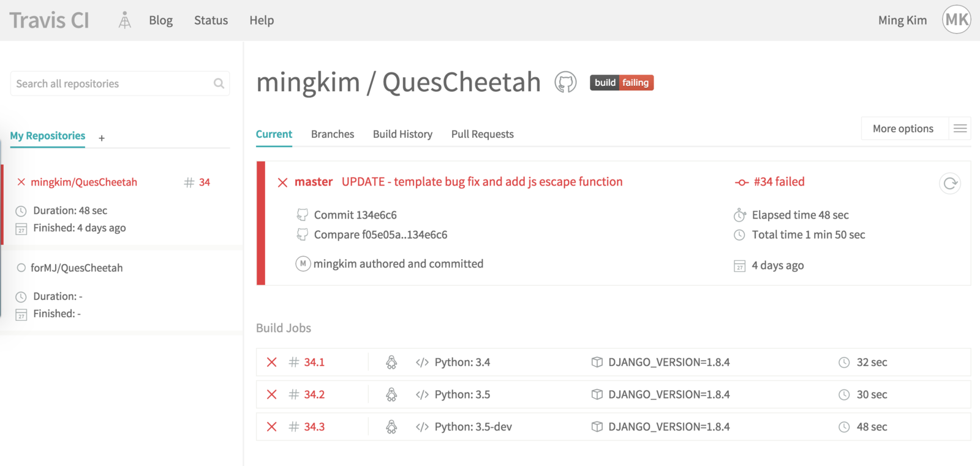This screenshot has height=466, width=980.
Task: Switch to the Pull Requests tab
Action: 483,134
